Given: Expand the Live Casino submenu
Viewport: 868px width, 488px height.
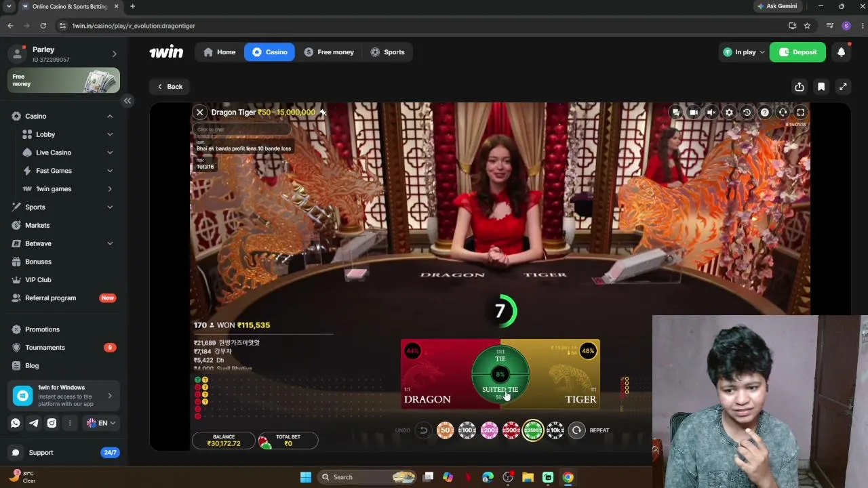Looking at the screenshot, I should [x=110, y=153].
